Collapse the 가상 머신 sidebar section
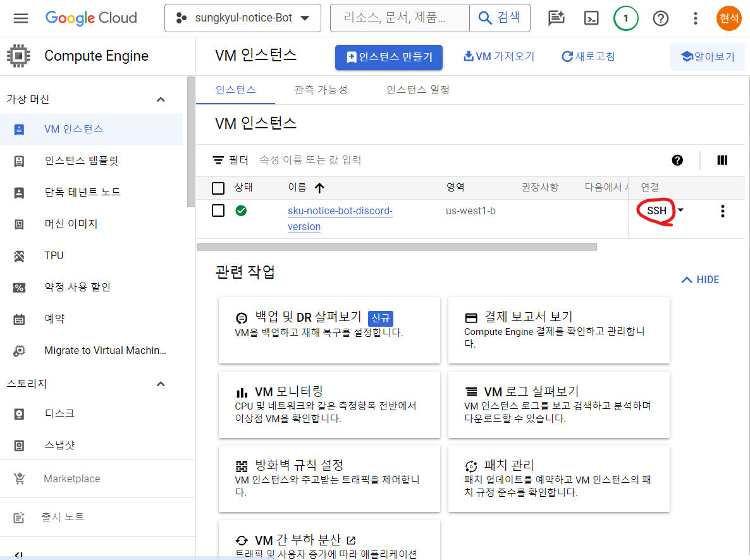The image size is (750, 560). (161, 99)
